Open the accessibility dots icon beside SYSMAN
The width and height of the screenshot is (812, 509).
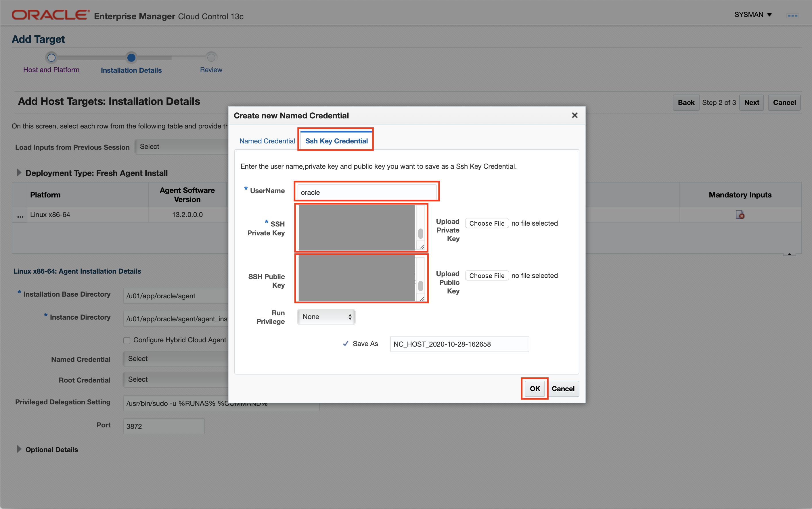tap(792, 16)
